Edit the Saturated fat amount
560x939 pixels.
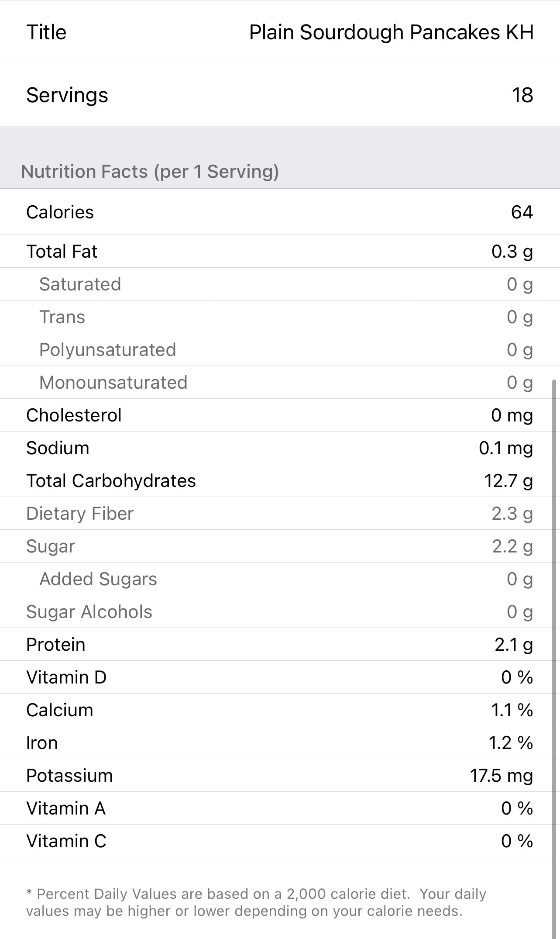coord(519,284)
